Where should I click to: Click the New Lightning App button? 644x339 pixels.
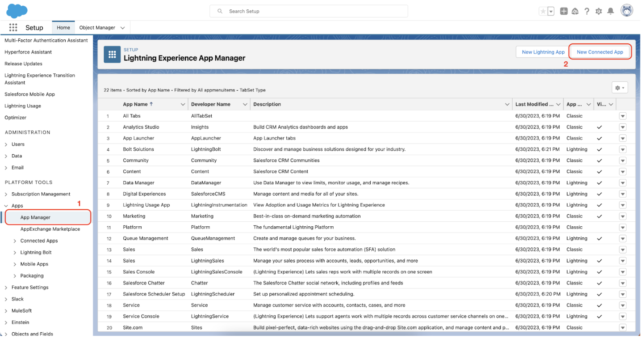pyautogui.click(x=543, y=52)
